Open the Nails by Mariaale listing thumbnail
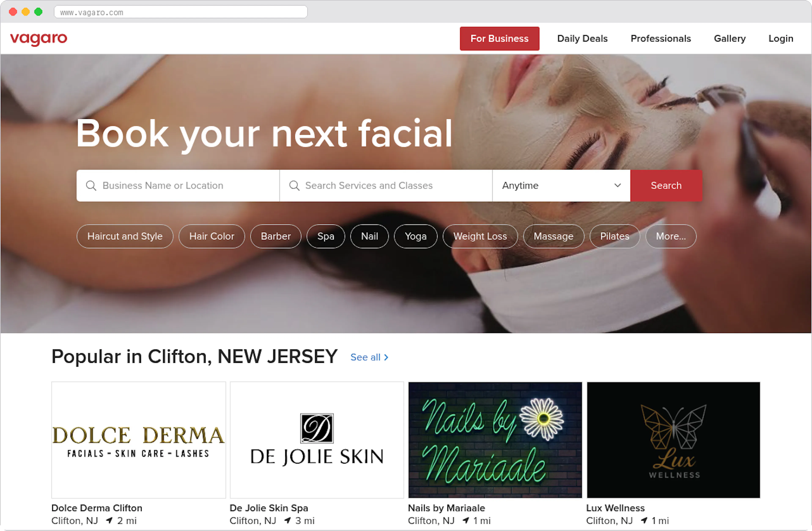Screen dimensions: 812x531 495,440
